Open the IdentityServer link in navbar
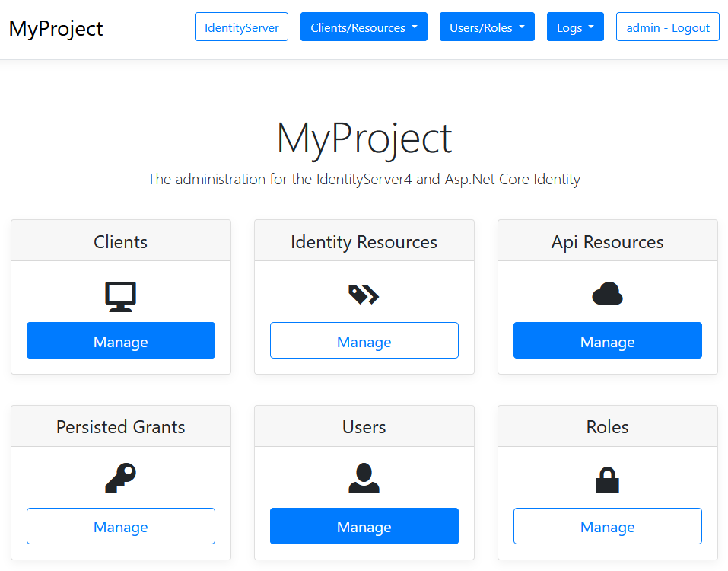This screenshot has height=571, width=728. 241,27
